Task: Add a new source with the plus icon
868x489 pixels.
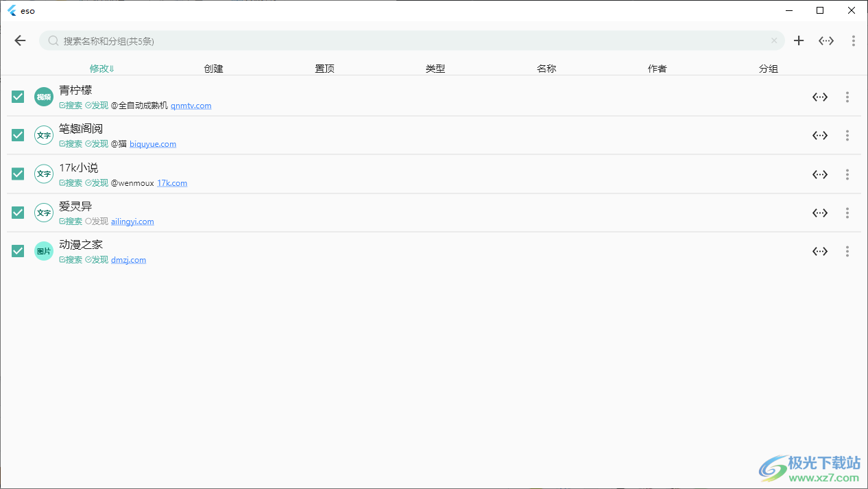Action: (x=799, y=40)
